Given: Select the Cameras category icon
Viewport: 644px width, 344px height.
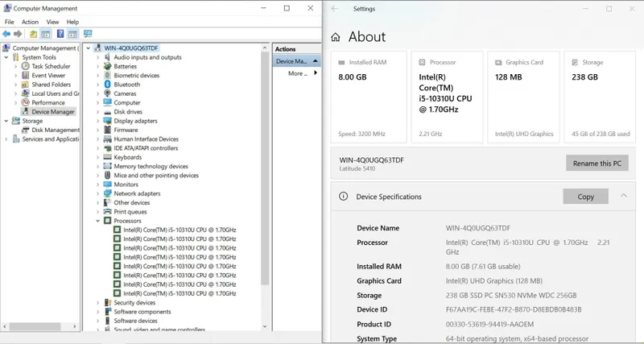Looking at the screenshot, I should coord(107,93).
